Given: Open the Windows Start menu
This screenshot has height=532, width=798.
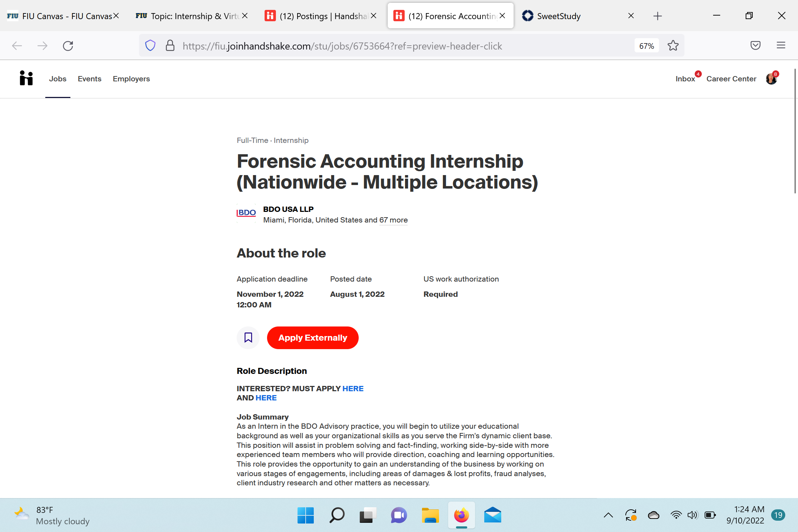Looking at the screenshot, I should [x=306, y=515].
